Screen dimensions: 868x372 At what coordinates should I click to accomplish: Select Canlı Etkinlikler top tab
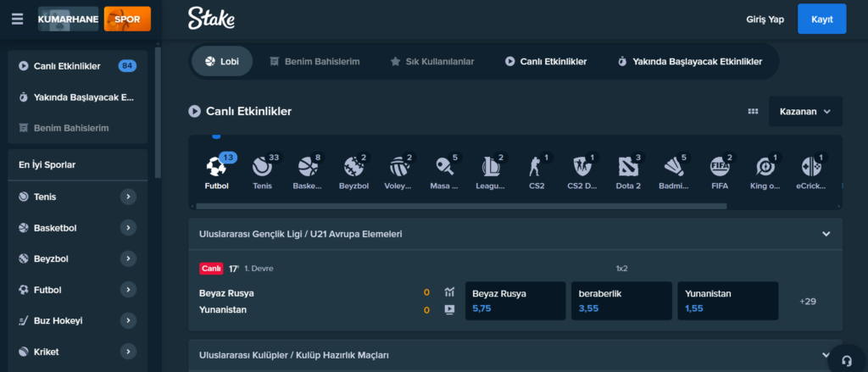coord(546,62)
